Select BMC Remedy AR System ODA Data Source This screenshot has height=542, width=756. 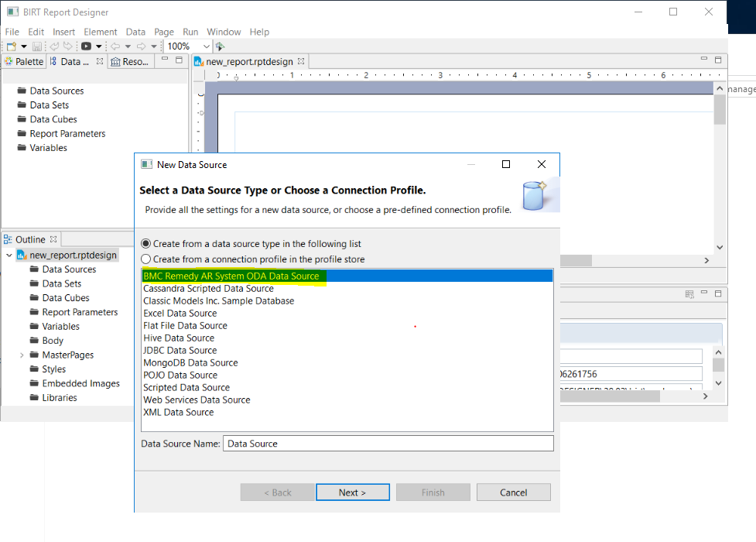pyautogui.click(x=347, y=276)
